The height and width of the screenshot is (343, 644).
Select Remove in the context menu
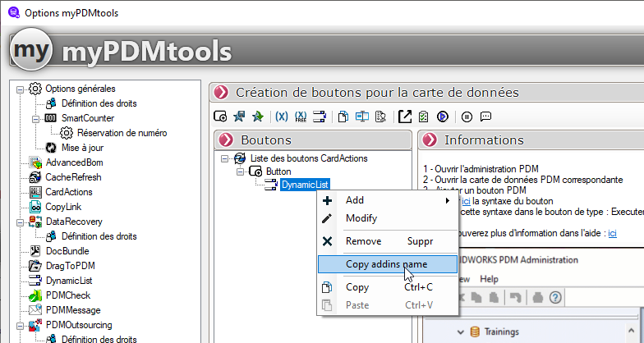point(362,241)
